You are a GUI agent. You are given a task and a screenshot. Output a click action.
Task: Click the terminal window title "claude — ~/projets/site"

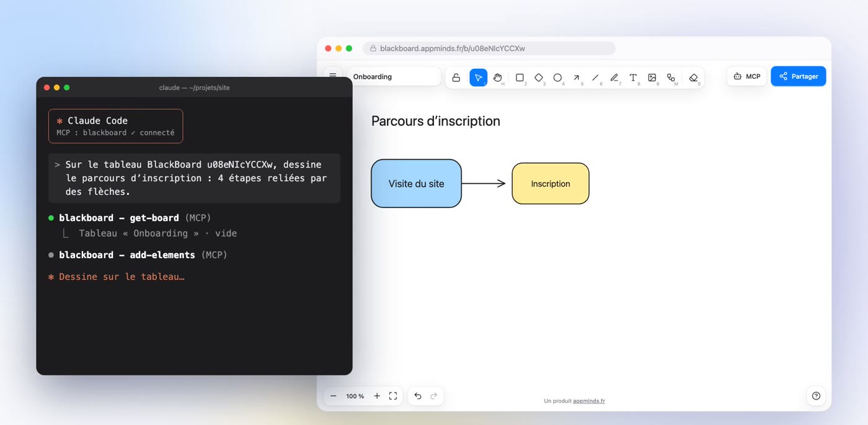[x=194, y=87]
